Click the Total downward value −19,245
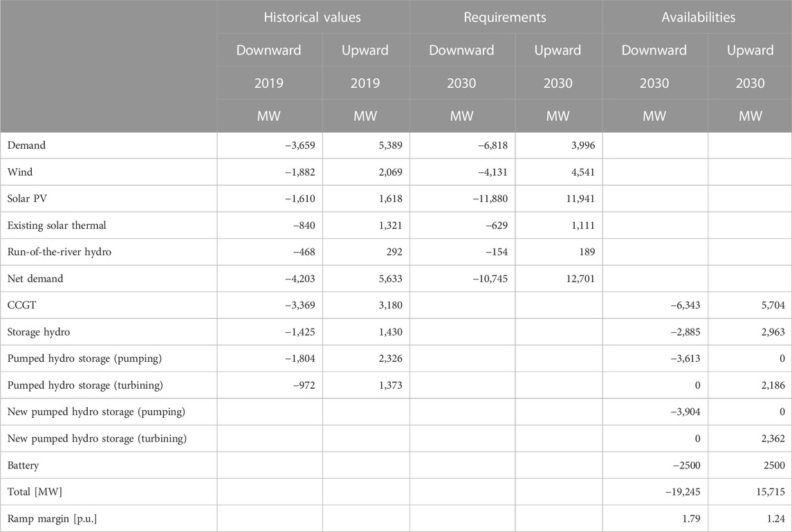Screen dimensions: 792x532 pyautogui.click(x=683, y=492)
